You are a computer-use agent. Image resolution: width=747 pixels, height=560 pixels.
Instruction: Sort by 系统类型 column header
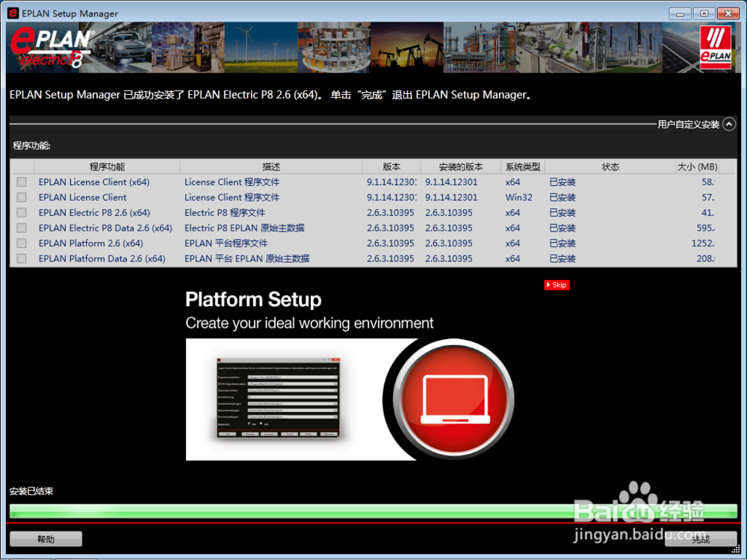[523, 167]
